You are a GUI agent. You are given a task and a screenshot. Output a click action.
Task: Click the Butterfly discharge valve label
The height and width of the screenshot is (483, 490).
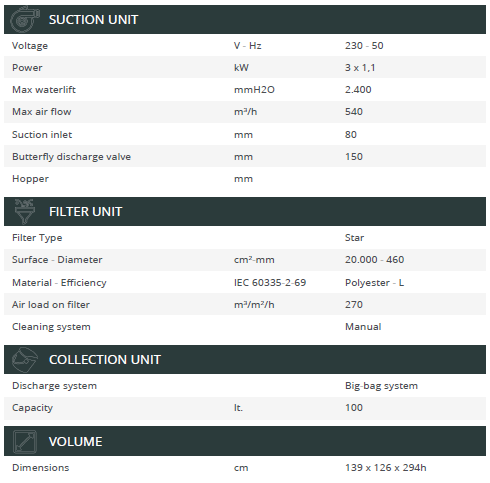(x=71, y=157)
